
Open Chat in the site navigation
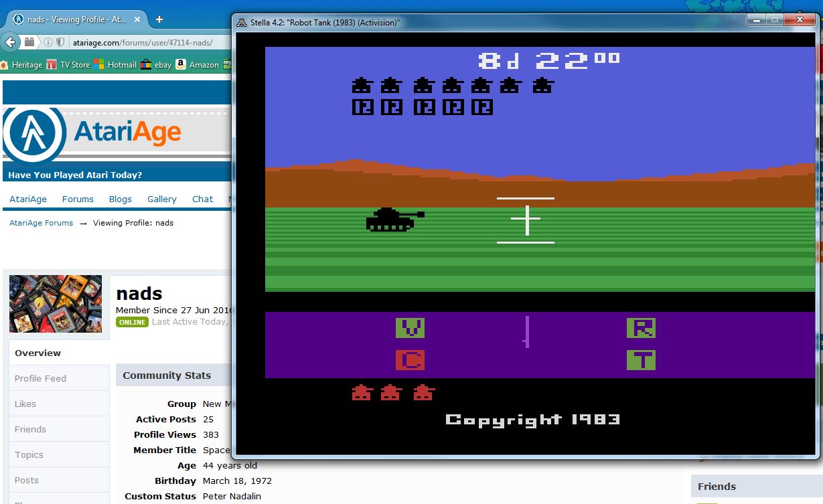pos(203,199)
